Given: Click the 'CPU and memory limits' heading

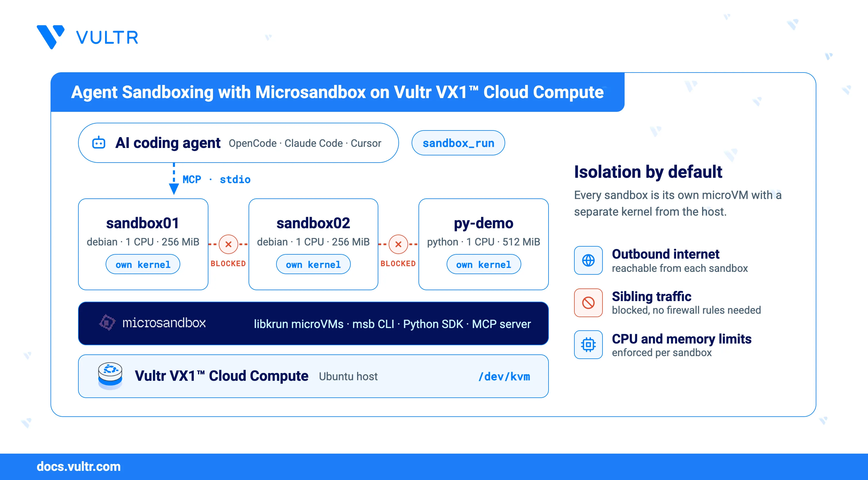Looking at the screenshot, I should coord(682,339).
